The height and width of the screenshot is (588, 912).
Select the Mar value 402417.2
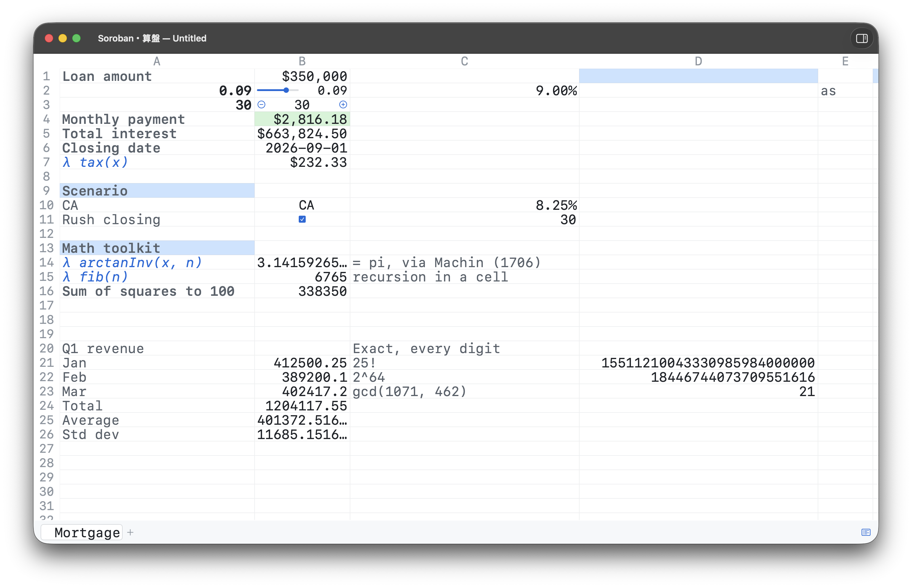pos(302,391)
